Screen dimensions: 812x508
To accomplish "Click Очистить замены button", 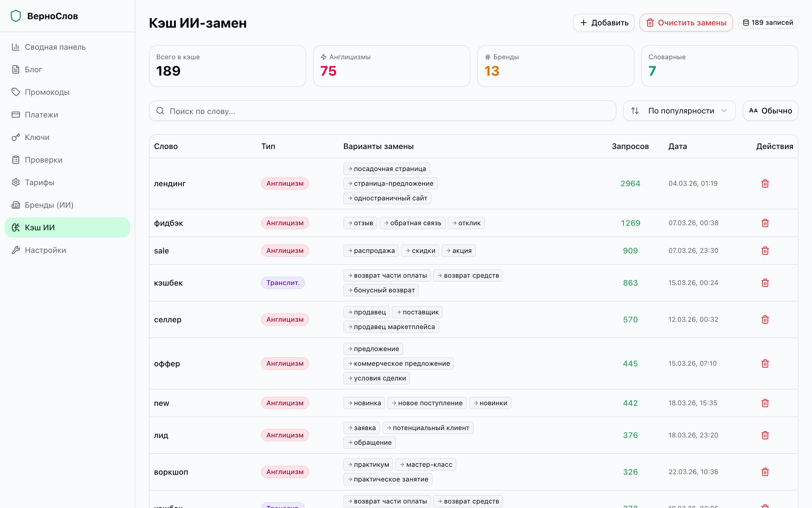I will coord(686,23).
